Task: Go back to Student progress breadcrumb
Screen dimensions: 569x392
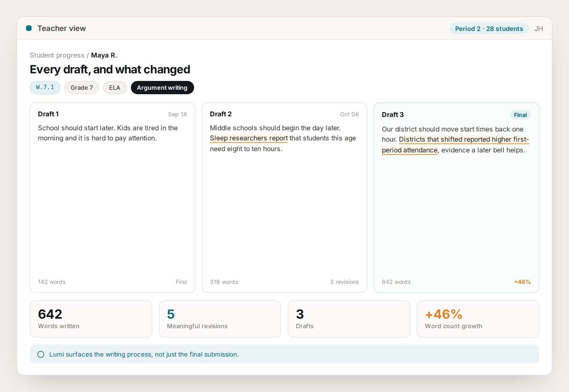Action: pyautogui.click(x=57, y=55)
